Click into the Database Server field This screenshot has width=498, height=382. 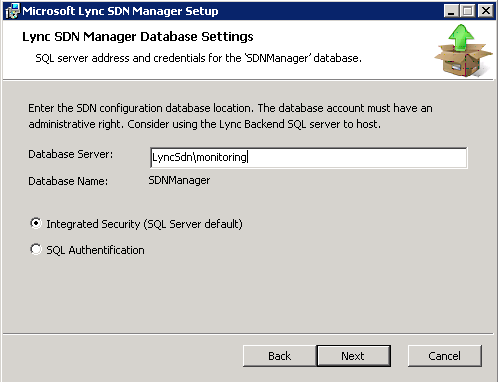[309, 157]
